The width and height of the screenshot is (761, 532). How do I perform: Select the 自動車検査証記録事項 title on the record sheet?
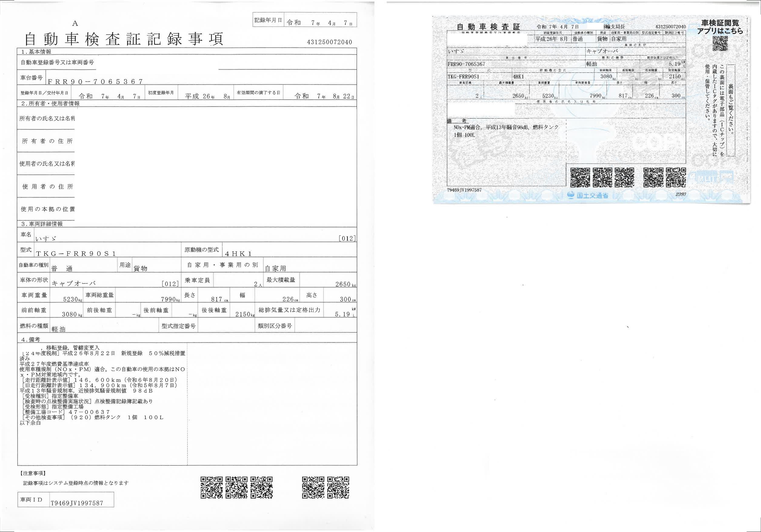pyautogui.click(x=124, y=39)
